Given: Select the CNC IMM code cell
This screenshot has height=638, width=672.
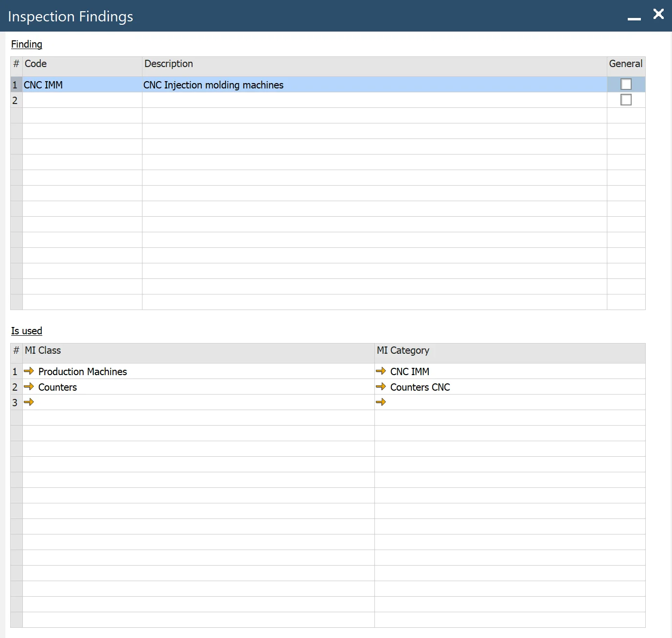Looking at the screenshot, I should tap(82, 85).
